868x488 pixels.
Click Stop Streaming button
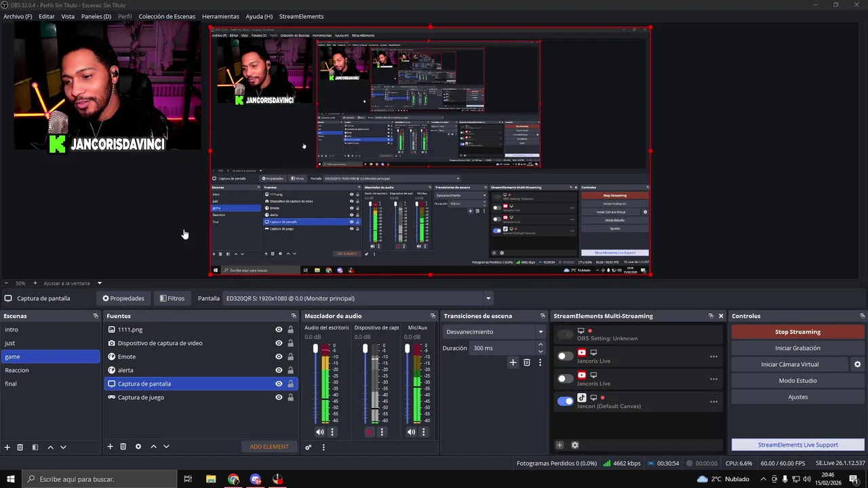(797, 332)
